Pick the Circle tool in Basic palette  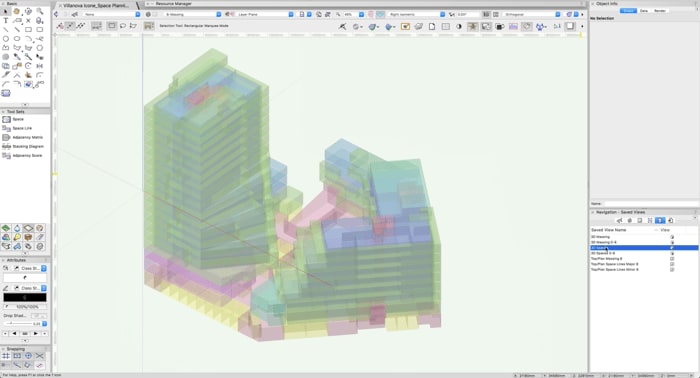[6, 38]
